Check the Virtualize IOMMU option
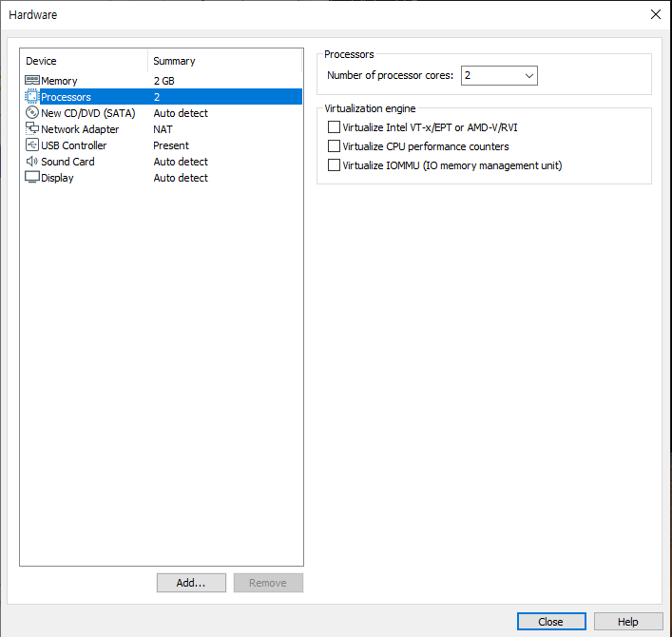 point(334,165)
